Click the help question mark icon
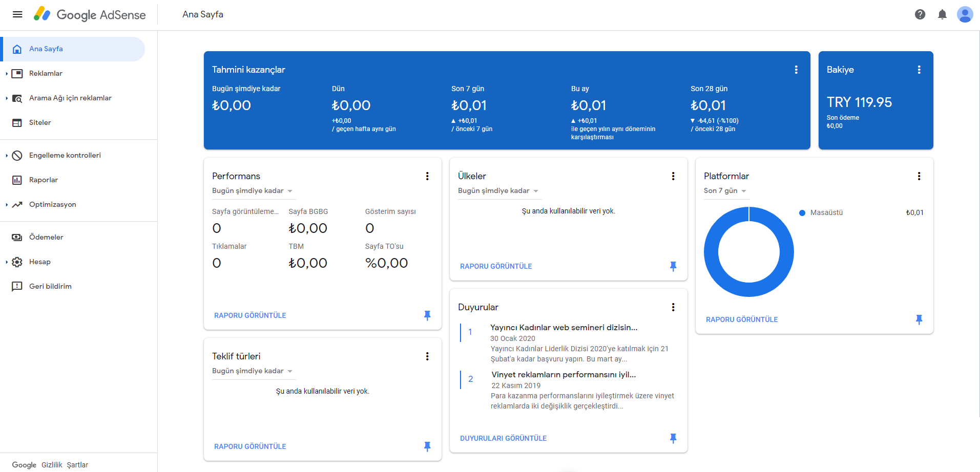The image size is (980, 472). 920,14
